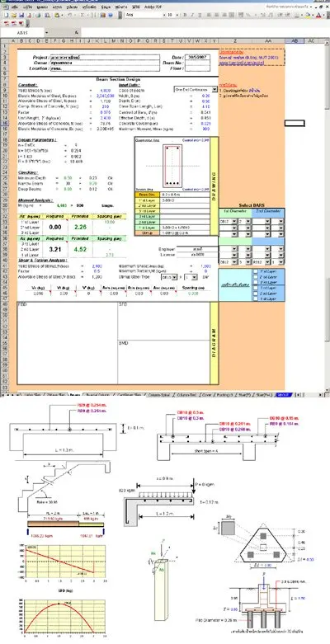Click the Undo icon in toolbar
330x644 pixels.
[x=70, y=15]
